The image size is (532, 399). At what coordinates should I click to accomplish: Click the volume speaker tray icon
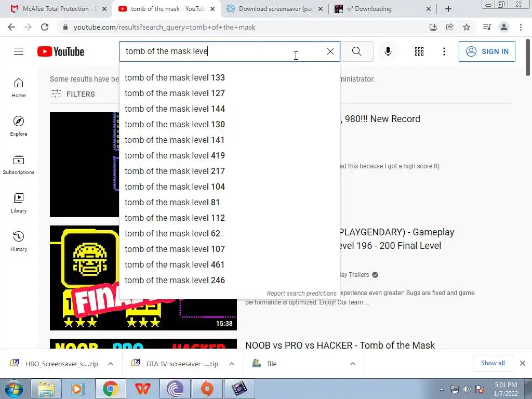(467, 389)
